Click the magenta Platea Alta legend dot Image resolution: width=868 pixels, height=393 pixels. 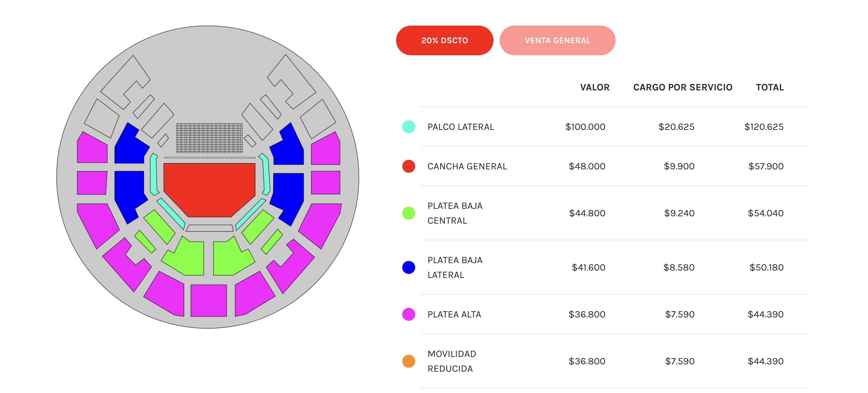tap(408, 314)
